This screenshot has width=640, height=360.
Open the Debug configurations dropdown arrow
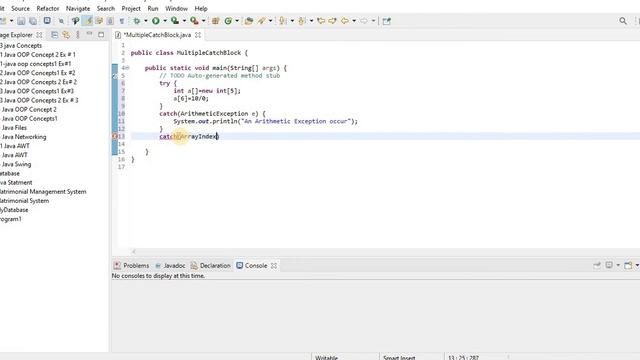146,21
